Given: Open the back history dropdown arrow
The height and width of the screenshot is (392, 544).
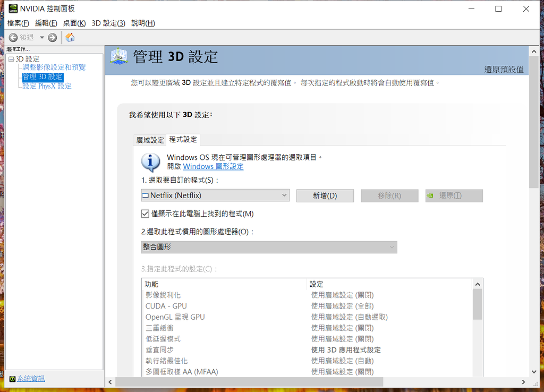Looking at the screenshot, I should point(41,38).
